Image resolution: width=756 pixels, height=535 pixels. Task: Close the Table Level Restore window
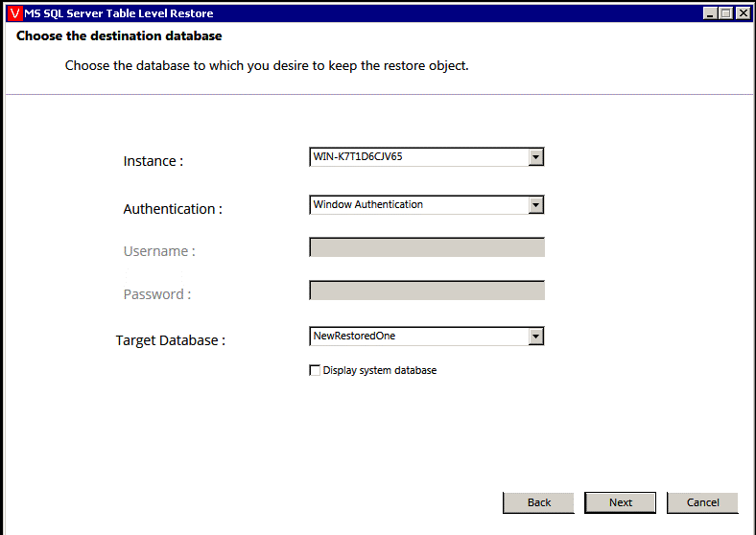[x=744, y=13]
